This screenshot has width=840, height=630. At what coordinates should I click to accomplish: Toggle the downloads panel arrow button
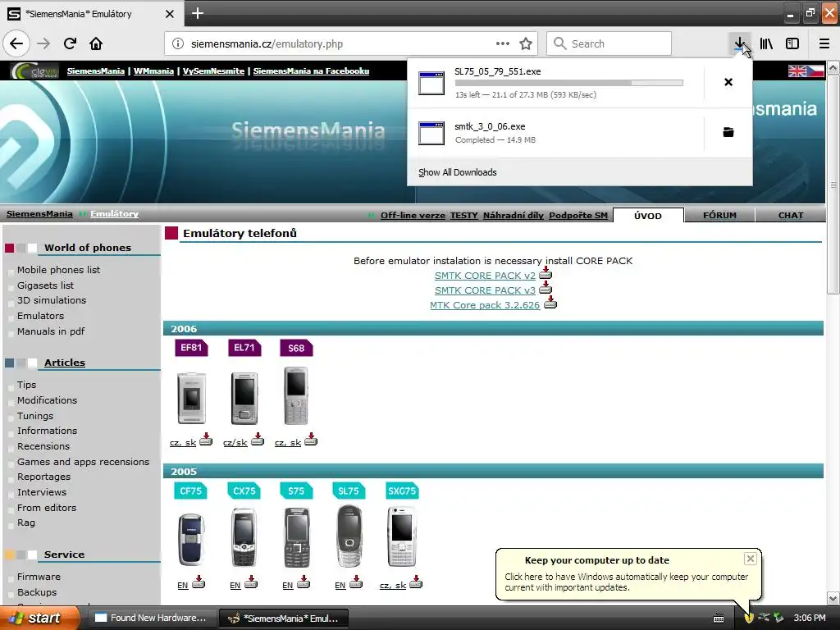pos(740,44)
